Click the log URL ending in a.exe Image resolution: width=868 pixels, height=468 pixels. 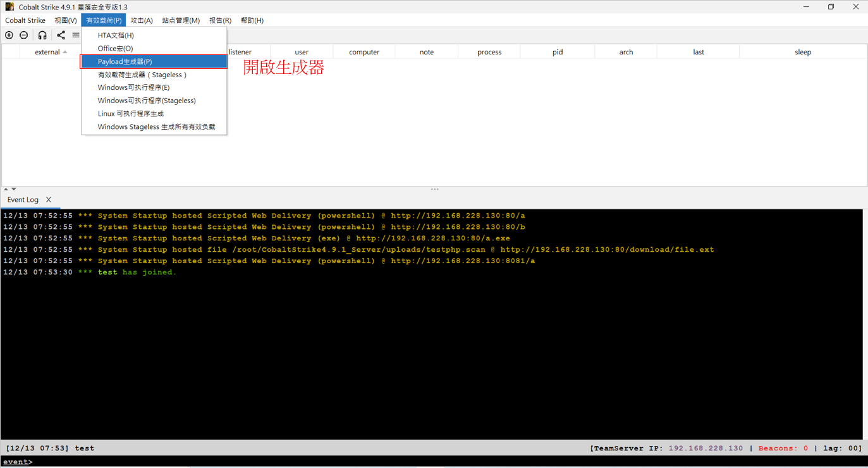pos(433,238)
